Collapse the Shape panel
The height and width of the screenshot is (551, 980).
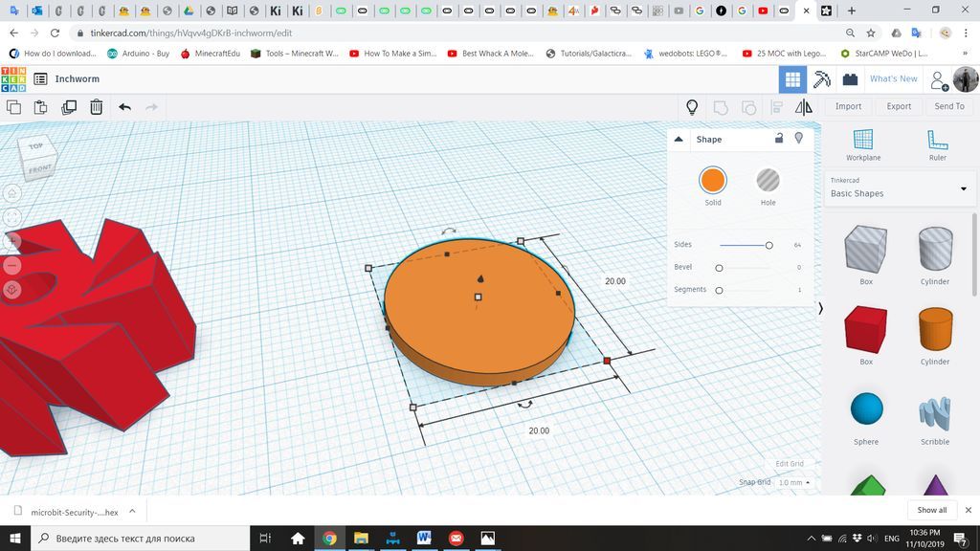pos(679,139)
